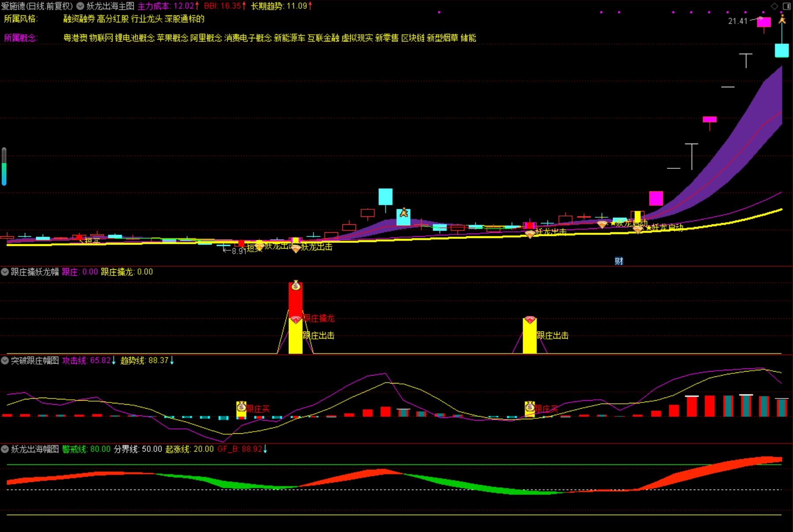The height and width of the screenshot is (532, 793).
Task: Click the 锂电池概念 concept tag
Action: point(135,38)
